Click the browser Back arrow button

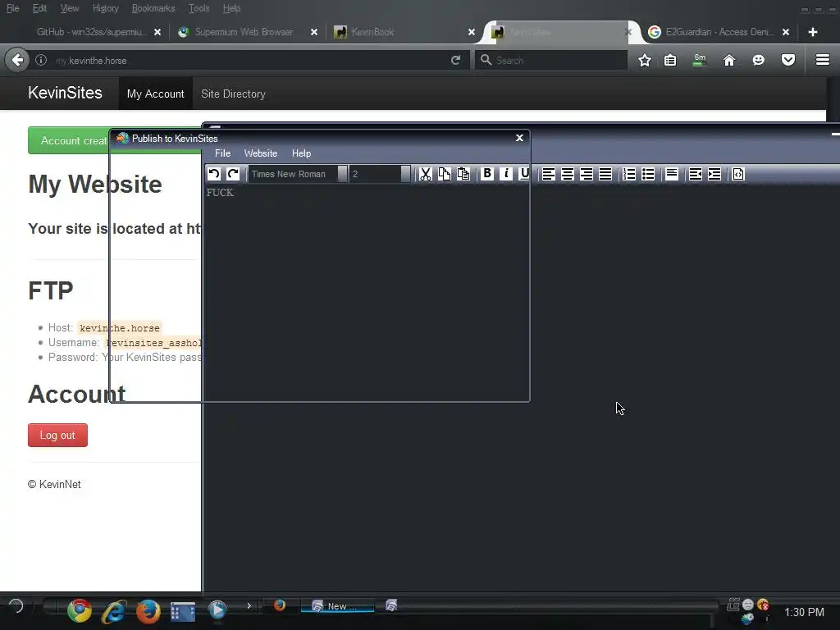[x=17, y=60]
